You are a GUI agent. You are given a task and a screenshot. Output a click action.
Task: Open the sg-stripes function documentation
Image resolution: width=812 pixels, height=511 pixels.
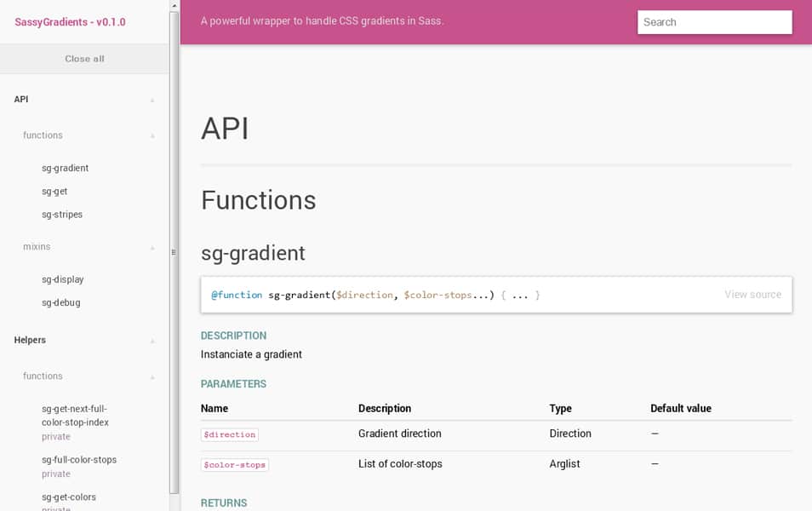61,214
